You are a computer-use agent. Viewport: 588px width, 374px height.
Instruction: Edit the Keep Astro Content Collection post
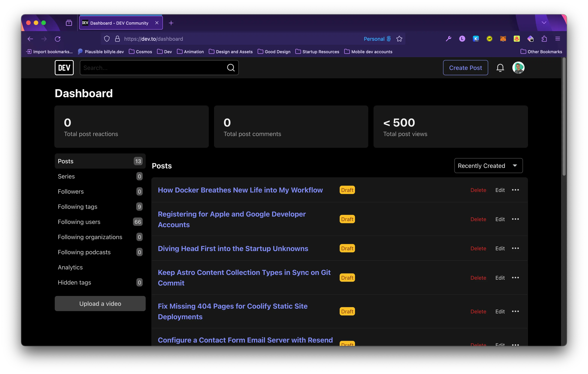click(x=500, y=278)
